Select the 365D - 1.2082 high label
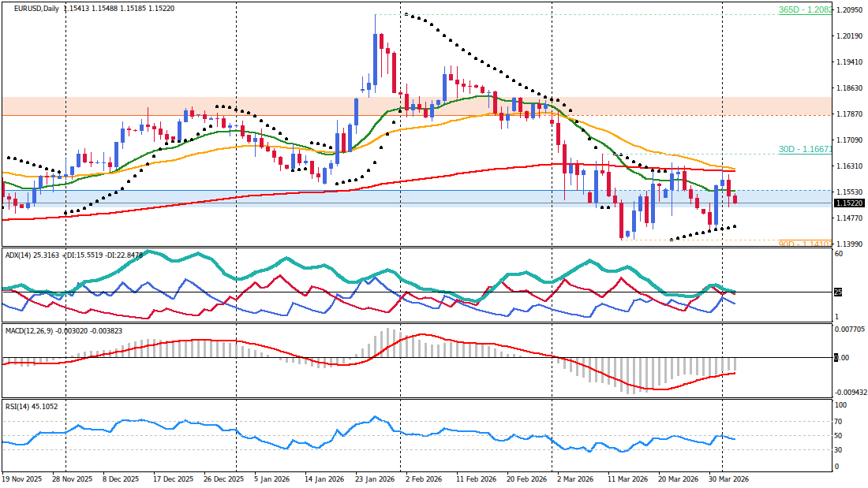 pos(805,10)
